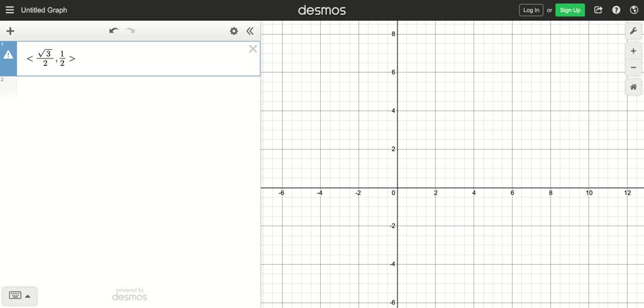The height and width of the screenshot is (308, 644).
Task: Click the y-axis label 8
Action: pyautogui.click(x=393, y=34)
